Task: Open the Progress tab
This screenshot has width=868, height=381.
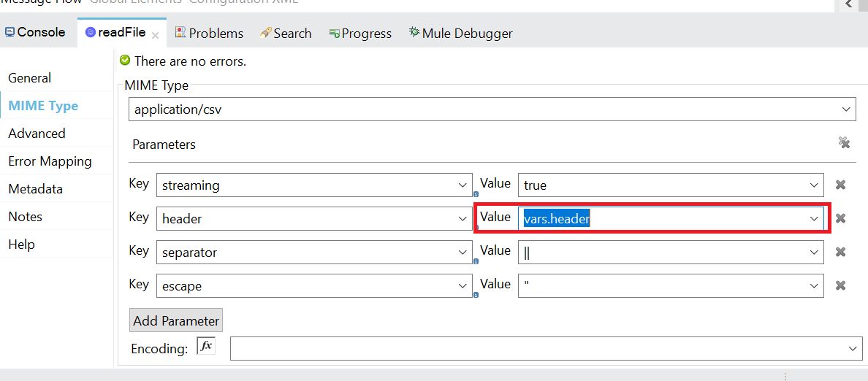Action: 360,33
